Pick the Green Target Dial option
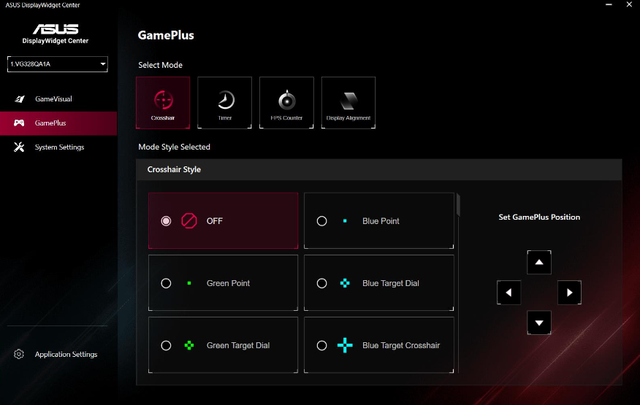 coord(166,345)
